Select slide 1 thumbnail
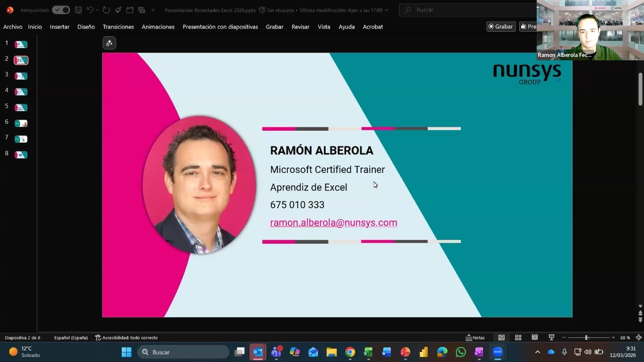 pyautogui.click(x=21, y=45)
